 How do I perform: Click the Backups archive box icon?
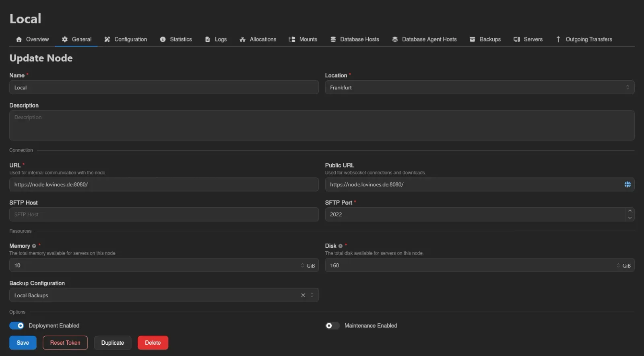[473, 39]
